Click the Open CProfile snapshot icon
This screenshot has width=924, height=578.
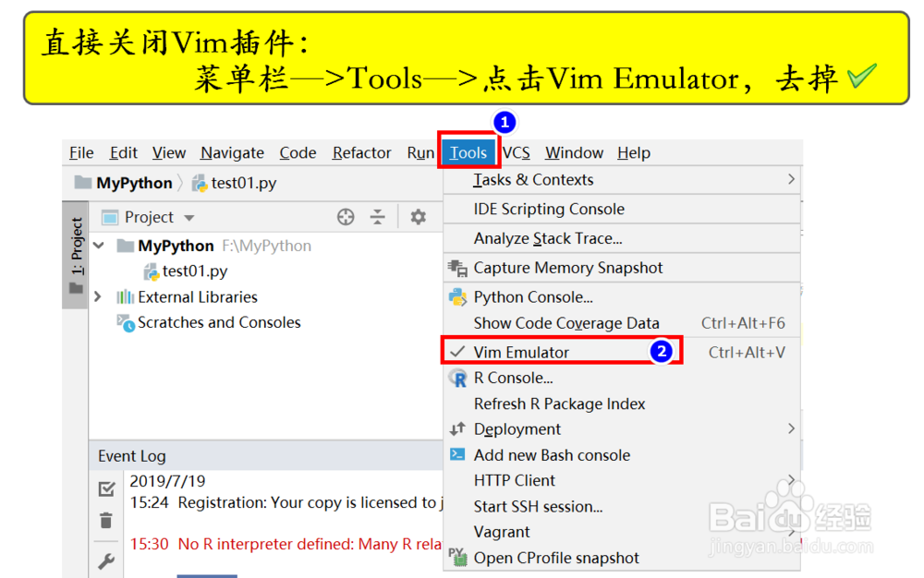coord(458,557)
